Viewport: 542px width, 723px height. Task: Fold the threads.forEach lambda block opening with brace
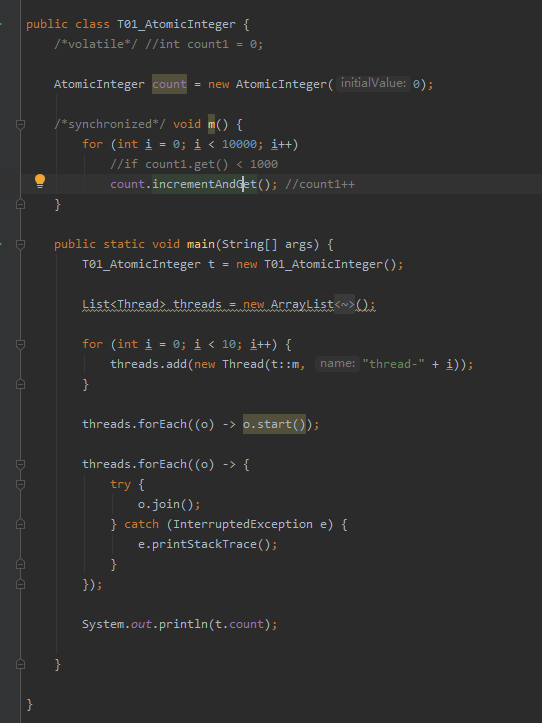tap(20, 464)
